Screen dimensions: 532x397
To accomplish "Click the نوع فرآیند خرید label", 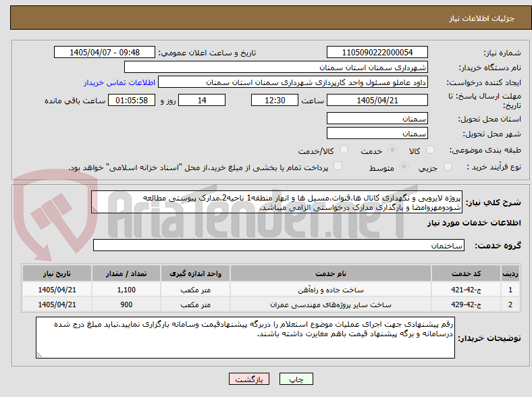I will pyautogui.click(x=494, y=167).
